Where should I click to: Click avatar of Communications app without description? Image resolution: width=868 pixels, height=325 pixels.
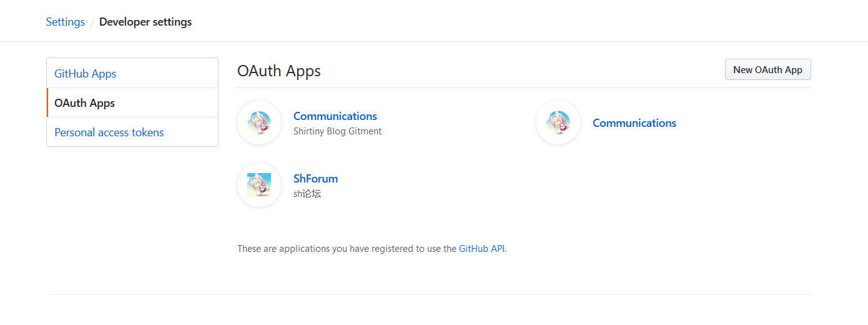558,122
